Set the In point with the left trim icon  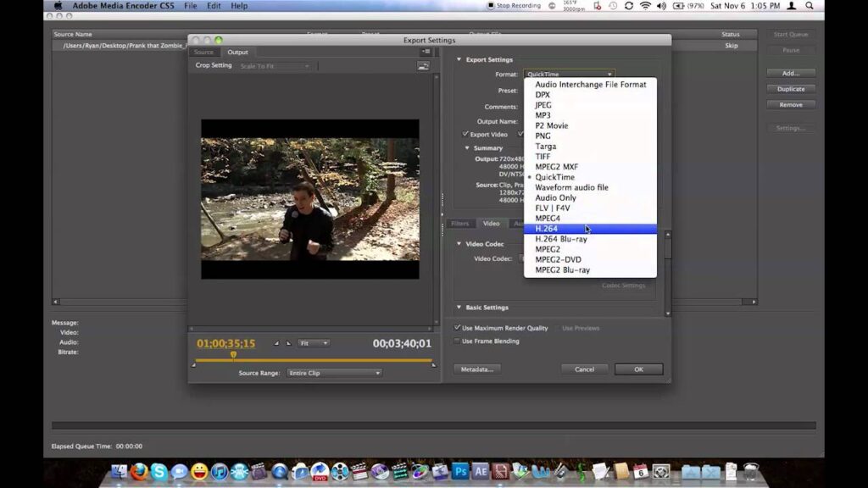(x=275, y=343)
